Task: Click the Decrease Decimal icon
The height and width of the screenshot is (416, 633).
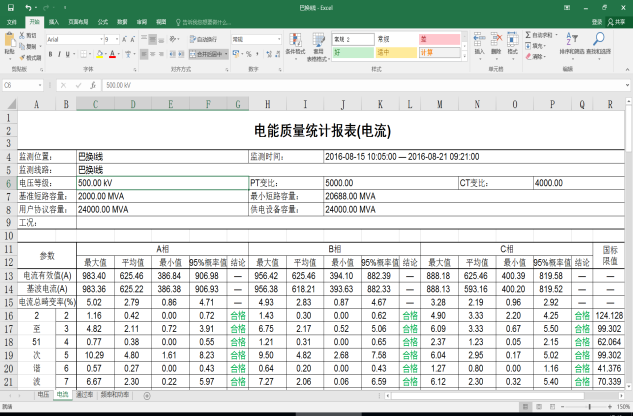Action: tap(277, 54)
